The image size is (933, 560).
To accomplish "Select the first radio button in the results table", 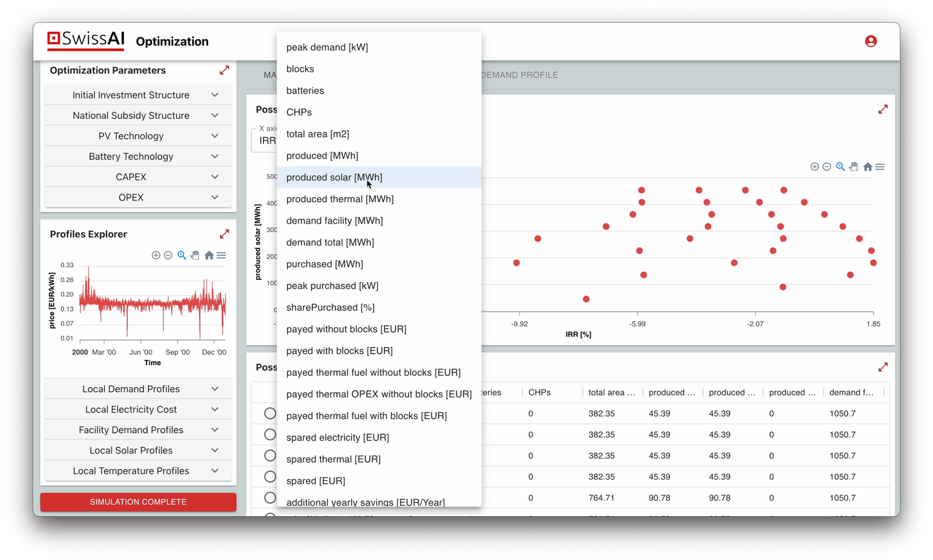I will 270,413.
